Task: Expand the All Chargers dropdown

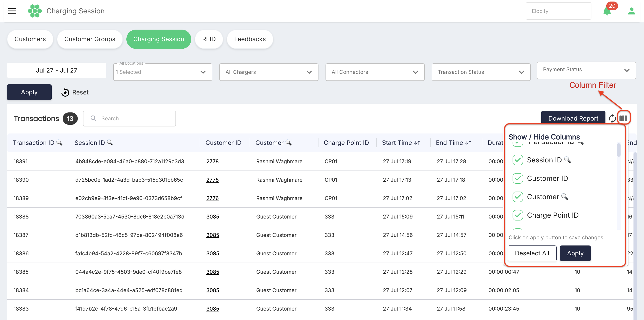Action: click(x=269, y=72)
